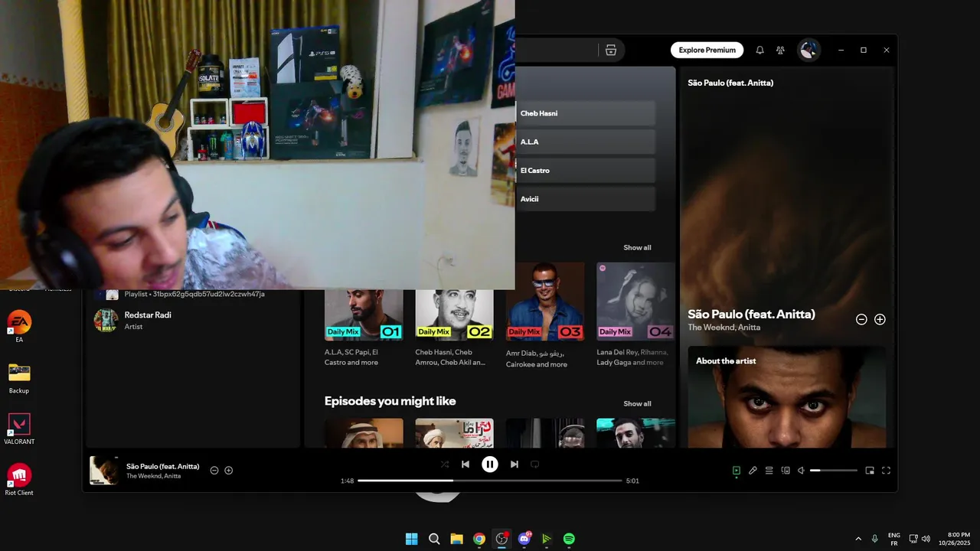Click Show all above Daily Mixes
Image resolution: width=980 pixels, height=551 pixels.
pyautogui.click(x=637, y=247)
